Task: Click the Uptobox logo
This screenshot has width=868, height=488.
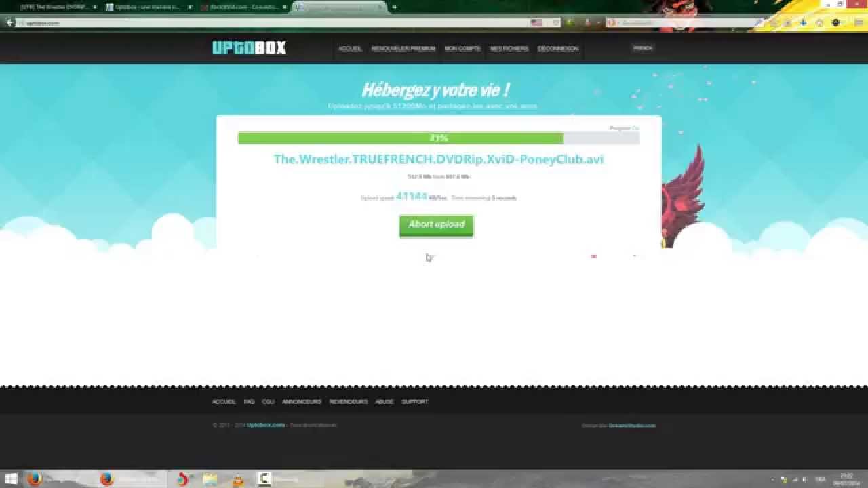Action: 249,47
